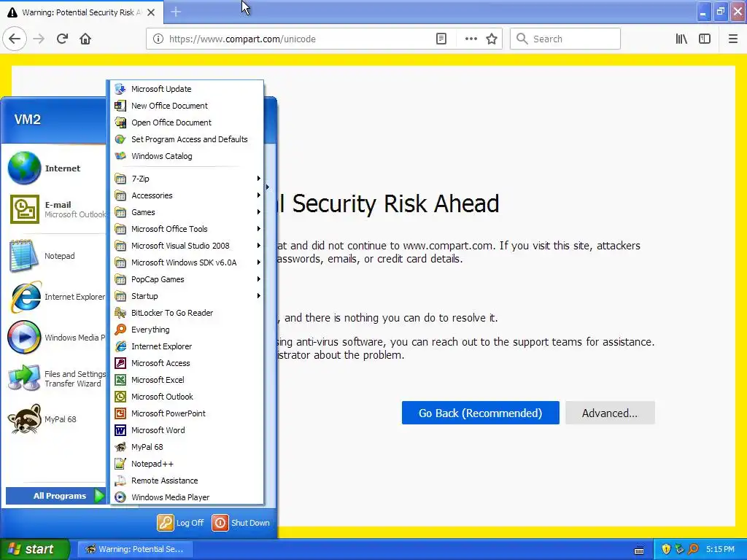Open the Library icon in toolbar
747x560 pixels.
(x=681, y=39)
